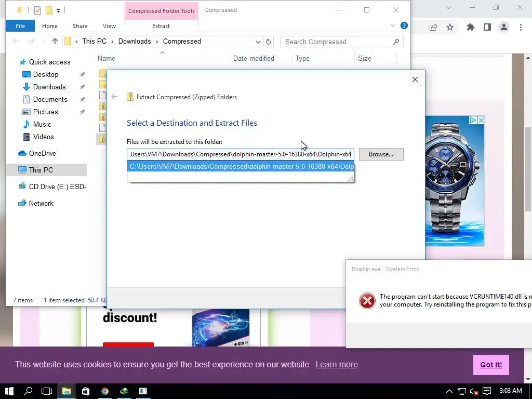Open taskbar search magnifier
Image resolution: width=532 pixels, height=399 pixels.
click(28, 391)
